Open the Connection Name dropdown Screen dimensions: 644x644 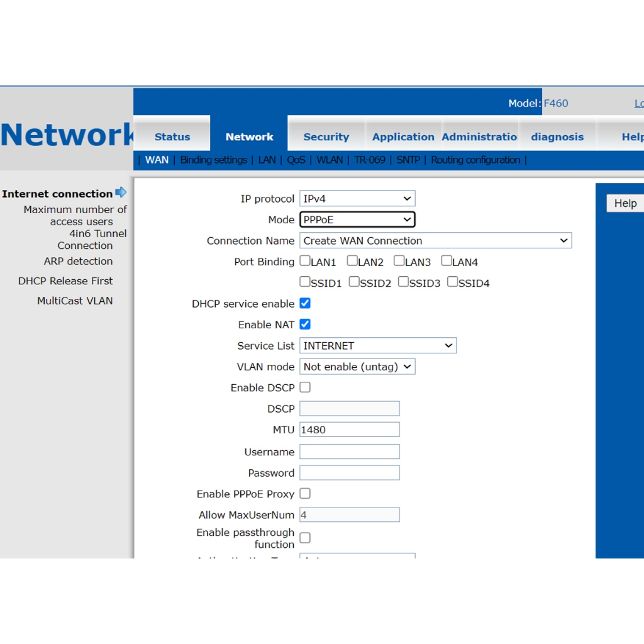tap(435, 241)
